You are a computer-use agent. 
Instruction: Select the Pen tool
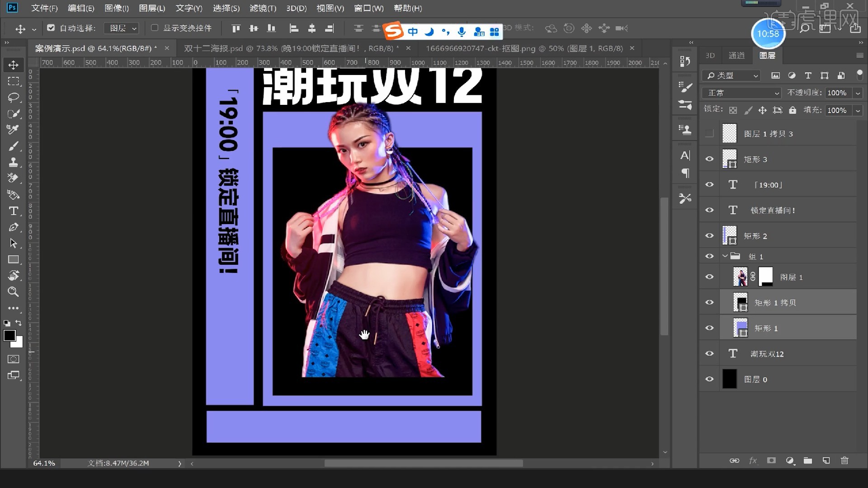coord(13,227)
